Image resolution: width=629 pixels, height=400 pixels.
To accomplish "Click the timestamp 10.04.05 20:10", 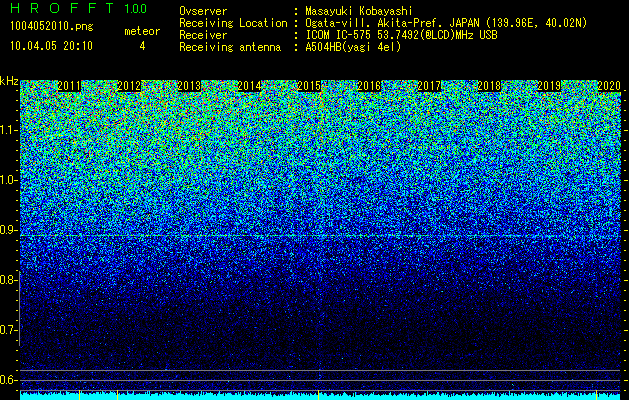I will tap(51, 46).
